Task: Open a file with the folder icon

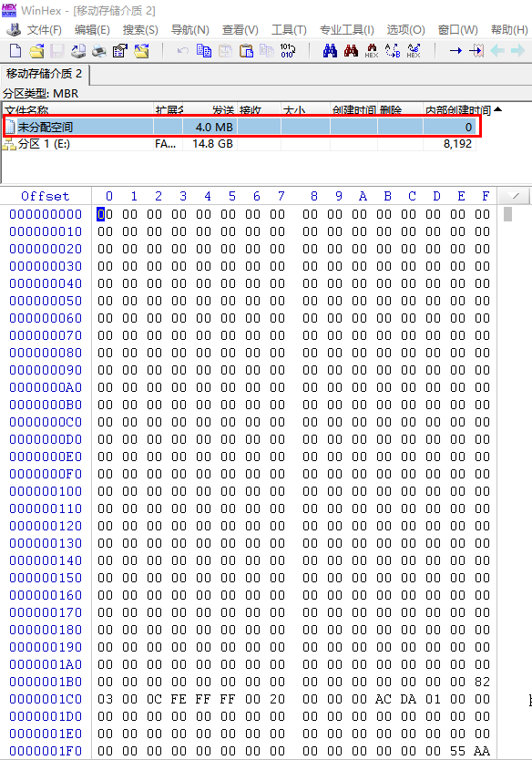Action: click(36, 50)
